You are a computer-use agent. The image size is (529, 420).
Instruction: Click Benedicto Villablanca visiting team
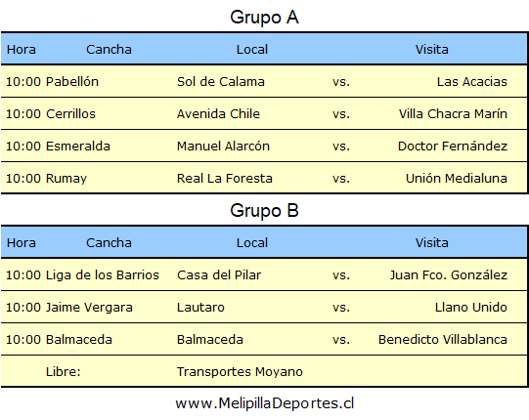tap(443, 340)
